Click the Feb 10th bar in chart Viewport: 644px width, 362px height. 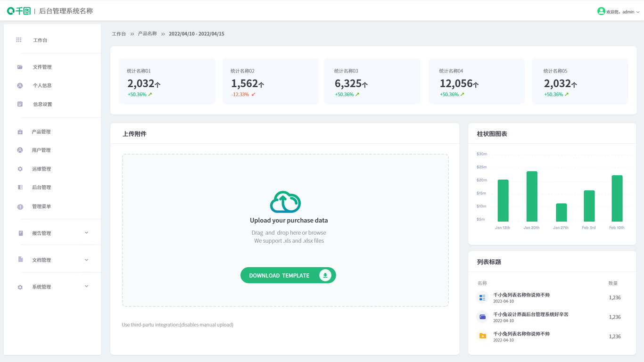[617, 198]
